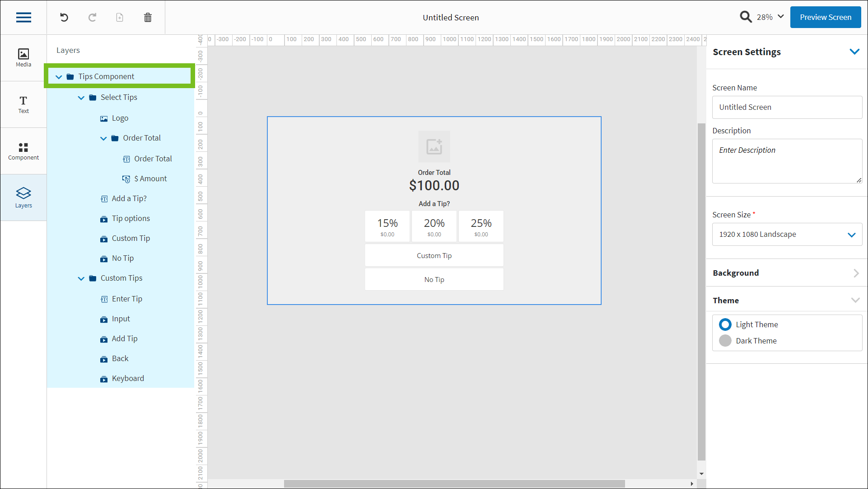Click the undo arrow icon
Viewport: 868px width, 489px height.
point(64,17)
